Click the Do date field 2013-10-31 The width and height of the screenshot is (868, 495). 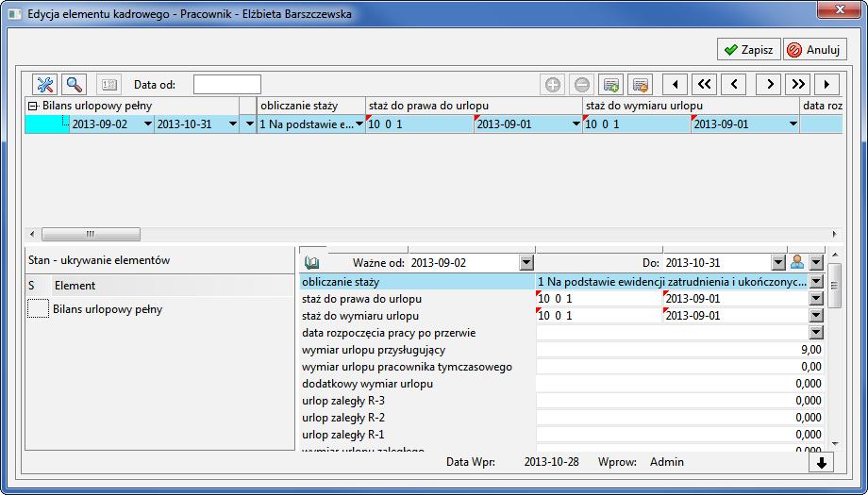pyautogui.click(x=717, y=263)
